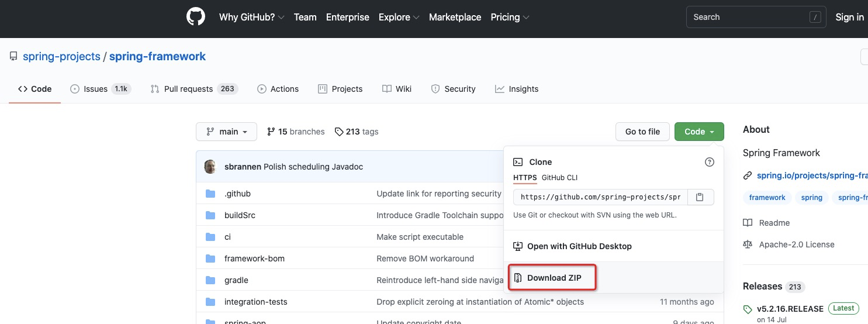Open the spring-projects organization link
This screenshot has height=324, width=868.
point(61,57)
